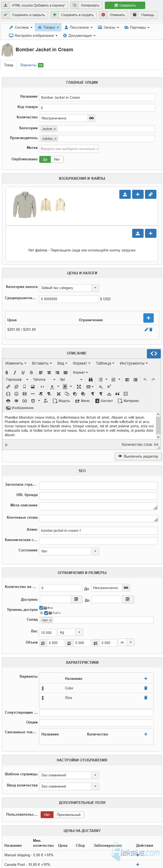The height and width of the screenshot is (868, 163).
Task: Add a new price with plus button
Action: [149, 317]
